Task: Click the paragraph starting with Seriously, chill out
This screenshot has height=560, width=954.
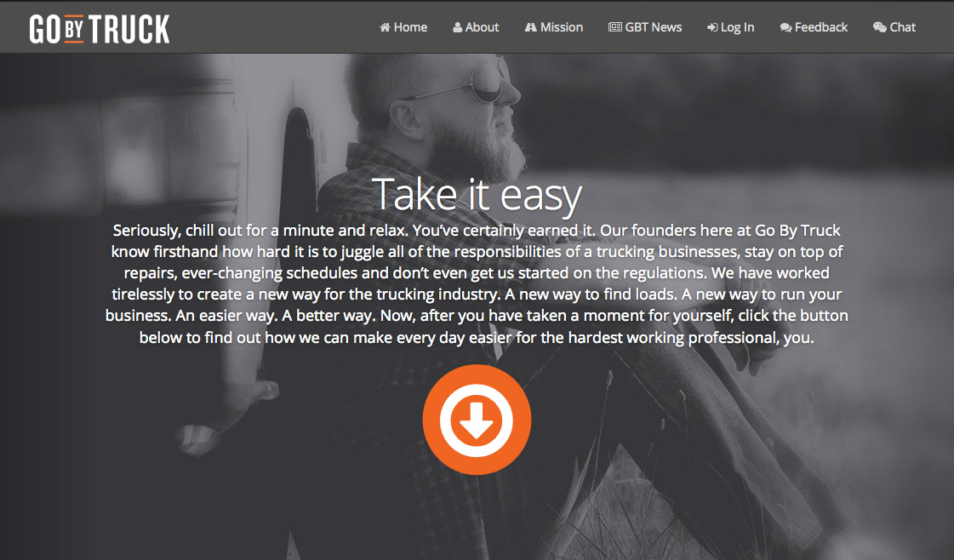Action: point(477,283)
